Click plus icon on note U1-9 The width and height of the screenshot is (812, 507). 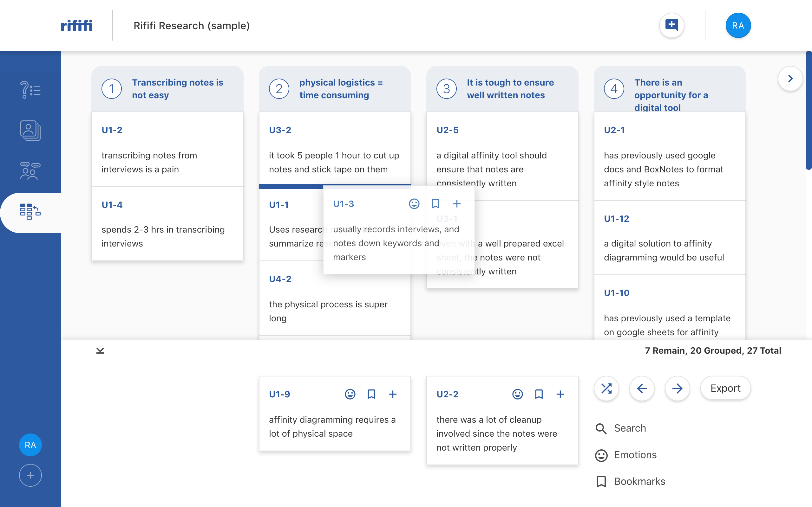click(x=393, y=394)
